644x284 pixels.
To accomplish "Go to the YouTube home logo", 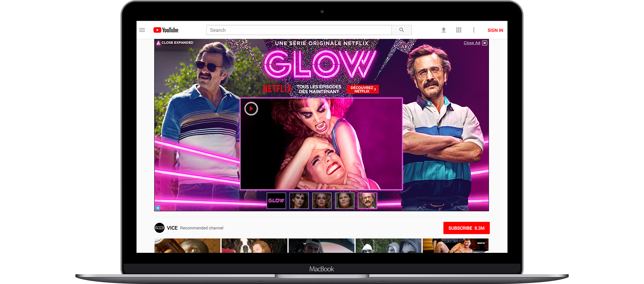I will click(166, 30).
